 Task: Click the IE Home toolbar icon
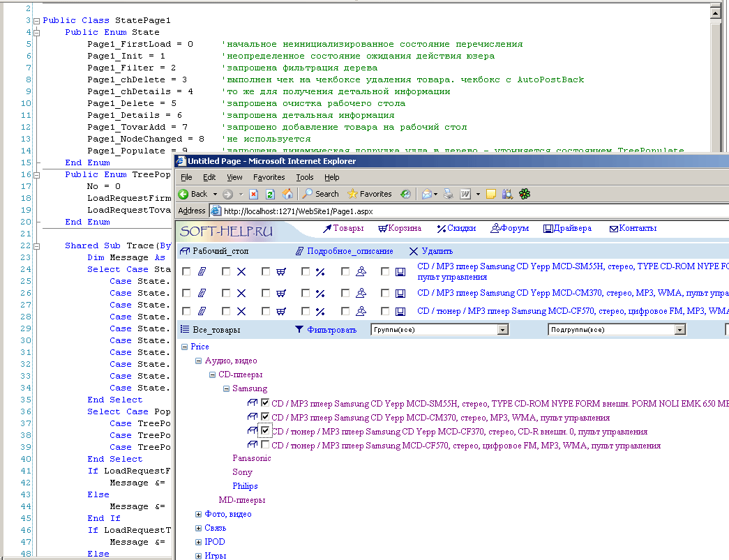click(286, 194)
